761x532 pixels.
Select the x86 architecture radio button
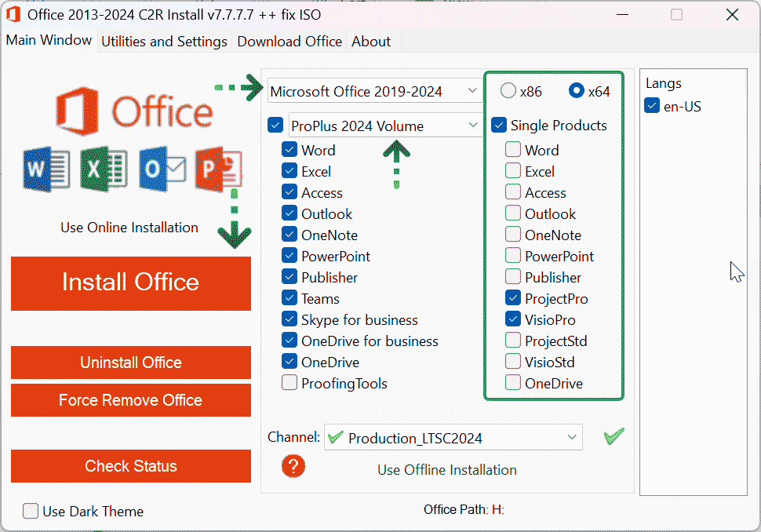click(x=508, y=91)
